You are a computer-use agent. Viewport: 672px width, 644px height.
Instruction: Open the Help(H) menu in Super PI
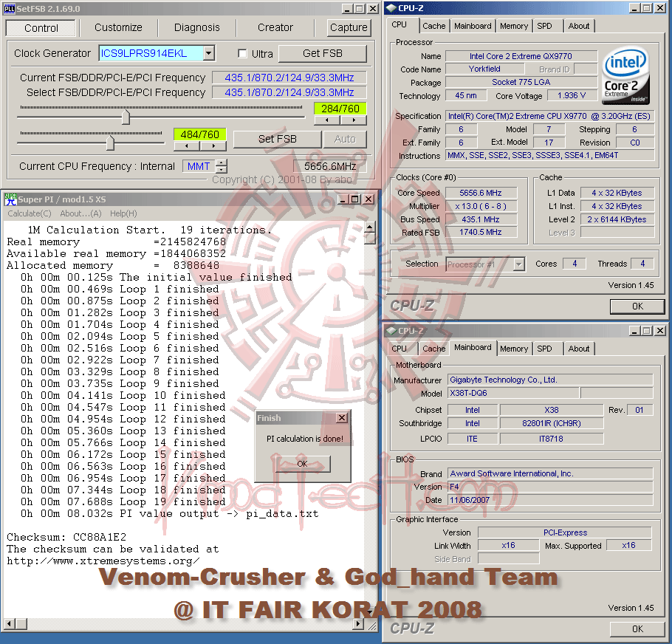click(123, 213)
